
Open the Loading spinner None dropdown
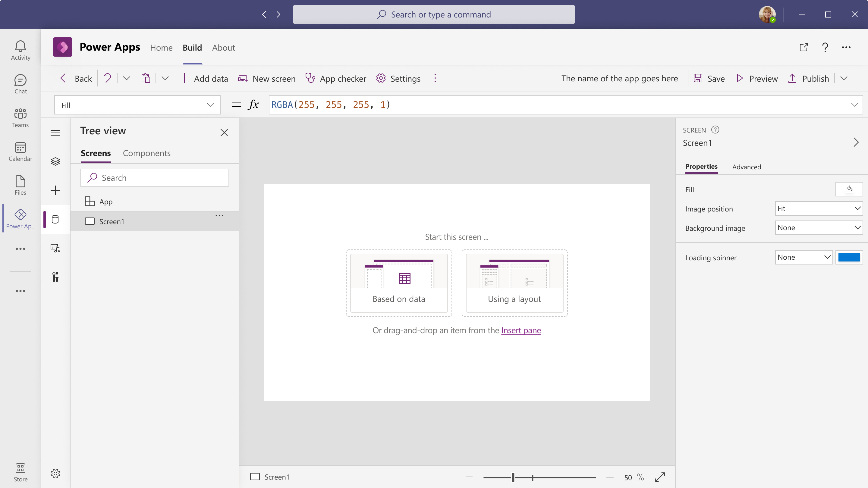coord(804,257)
